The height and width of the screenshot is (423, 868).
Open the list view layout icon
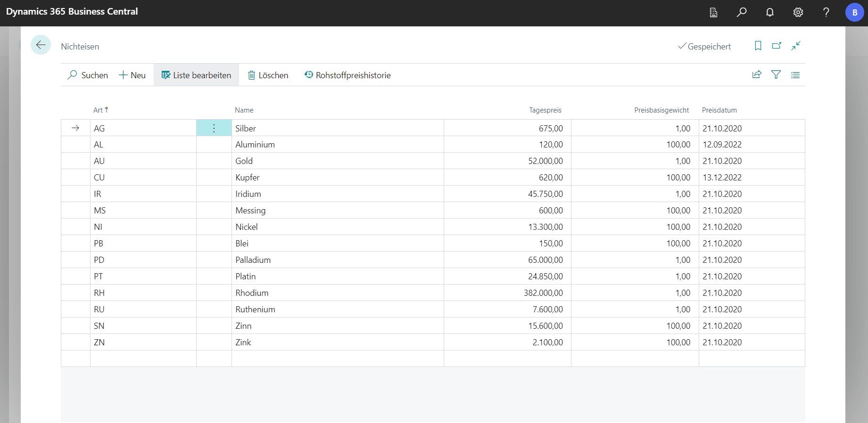click(795, 75)
